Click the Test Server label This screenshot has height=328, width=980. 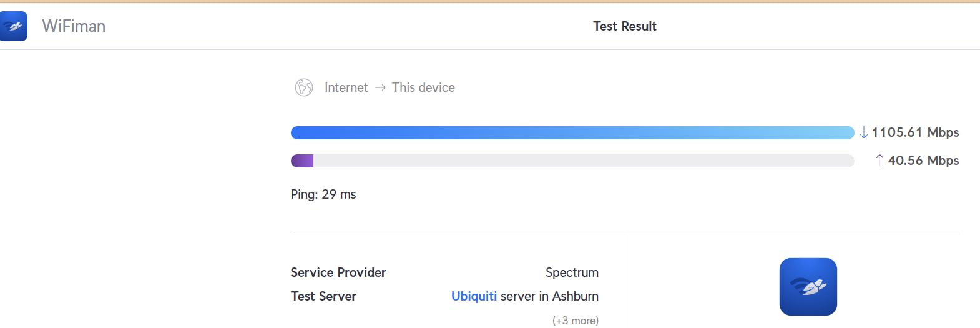[323, 296]
